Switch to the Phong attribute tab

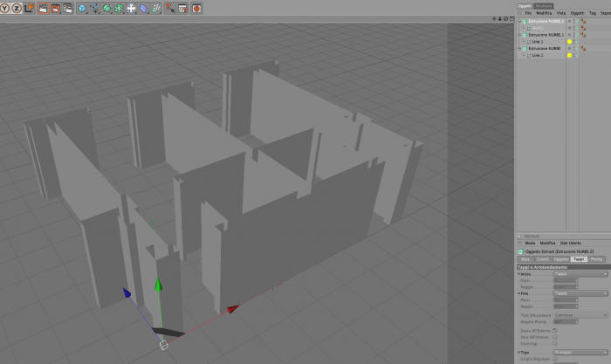pyautogui.click(x=596, y=259)
